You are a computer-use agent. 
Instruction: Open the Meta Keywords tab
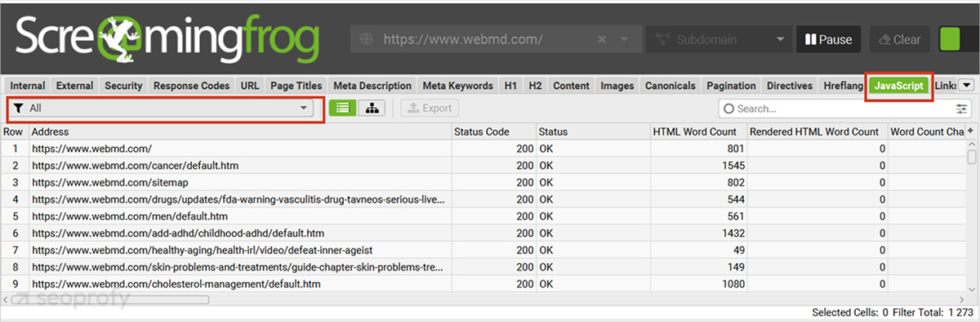457,85
